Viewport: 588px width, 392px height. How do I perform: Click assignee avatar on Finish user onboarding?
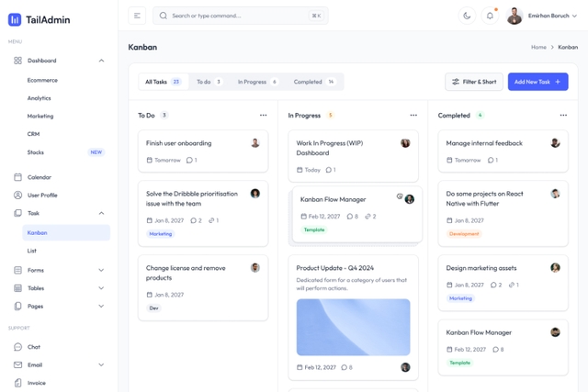tap(255, 143)
